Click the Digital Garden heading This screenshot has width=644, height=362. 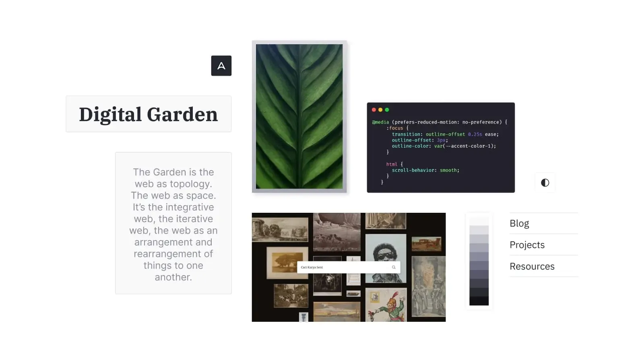pyautogui.click(x=148, y=114)
